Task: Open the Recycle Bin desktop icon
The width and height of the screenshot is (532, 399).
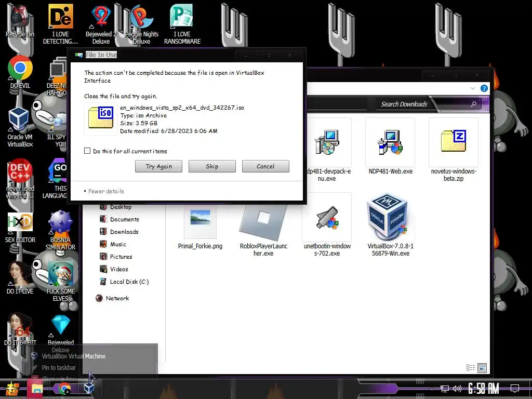Action: tap(20, 20)
